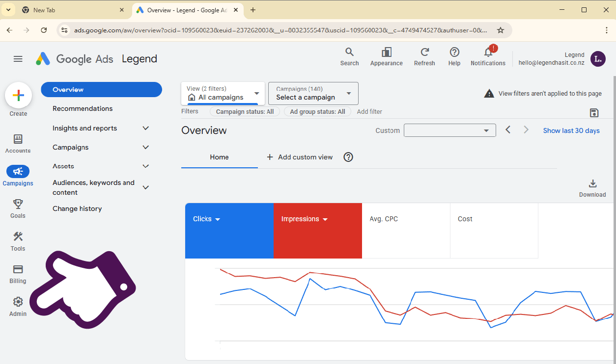The image size is (616, 364).
Task: Click the browser back arrow
Action: tap(9, 30)
